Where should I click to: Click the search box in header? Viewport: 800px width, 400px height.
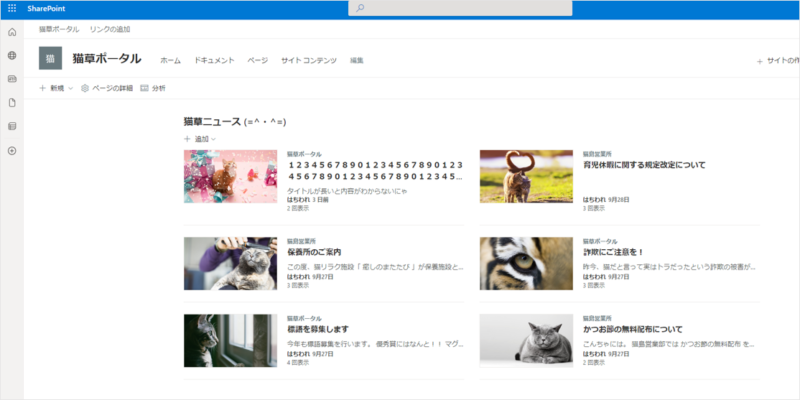[x=460, y=8]
